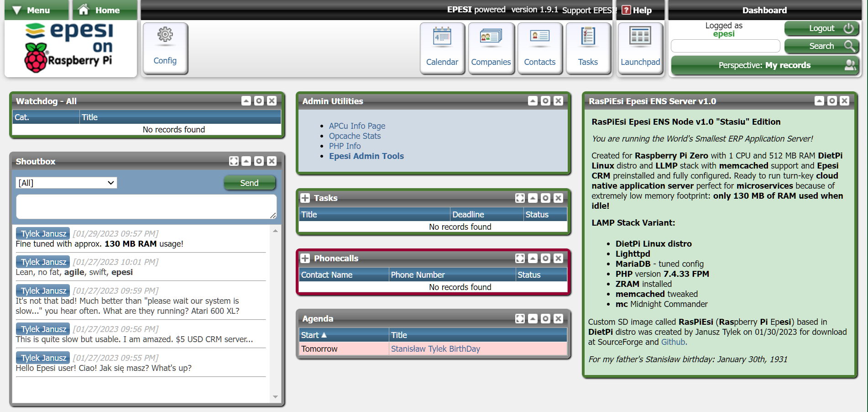Image resolution: width=868 pixels, height=412 pixels.
Task: Open Admin Utilities applet settings icon
Action: (545, 101)
